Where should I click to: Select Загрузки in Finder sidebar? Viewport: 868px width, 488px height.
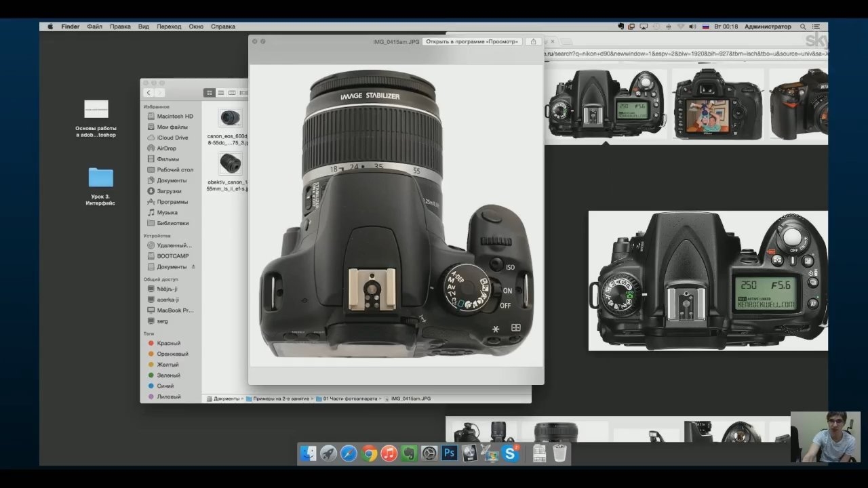(x=165, y=191)
